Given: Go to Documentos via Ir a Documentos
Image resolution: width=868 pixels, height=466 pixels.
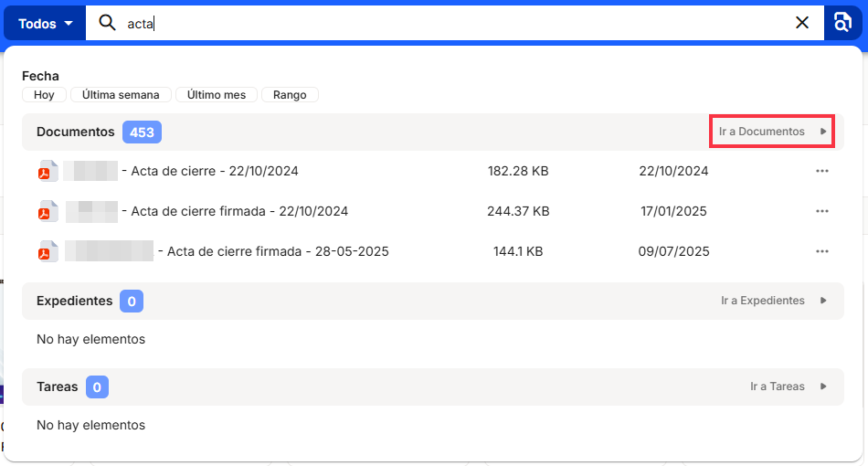Looking at the screenshot, I should (x=771, y=132).
